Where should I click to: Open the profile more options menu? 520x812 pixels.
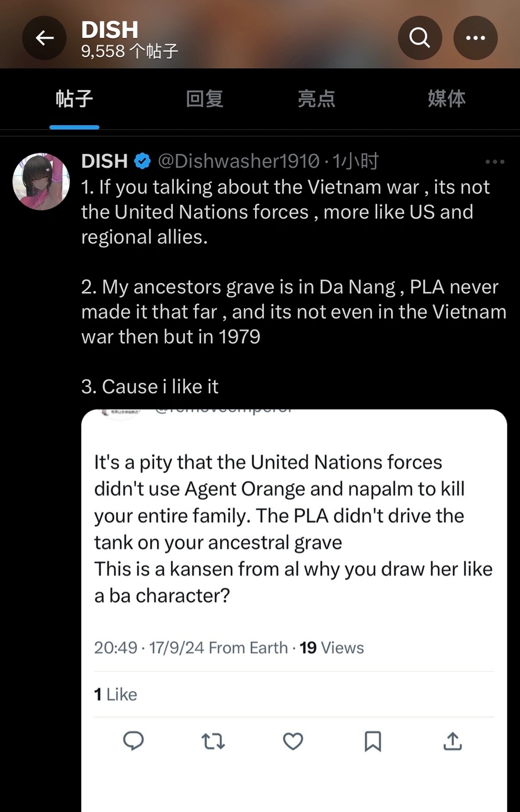[475, 38]
